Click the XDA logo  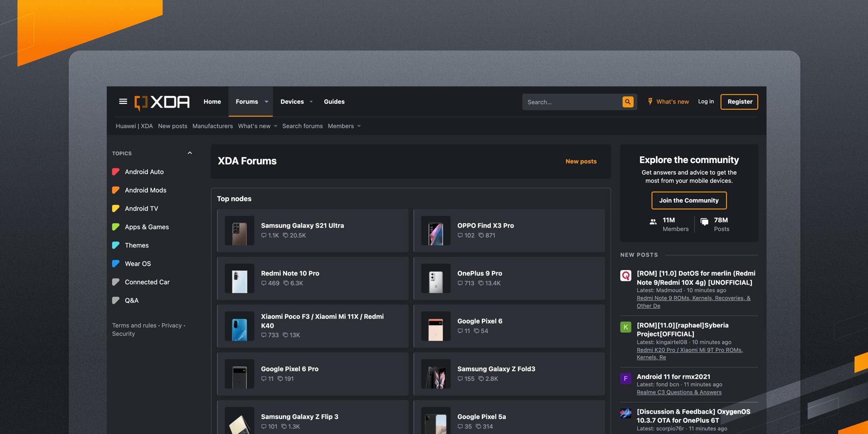coord(162,102)
